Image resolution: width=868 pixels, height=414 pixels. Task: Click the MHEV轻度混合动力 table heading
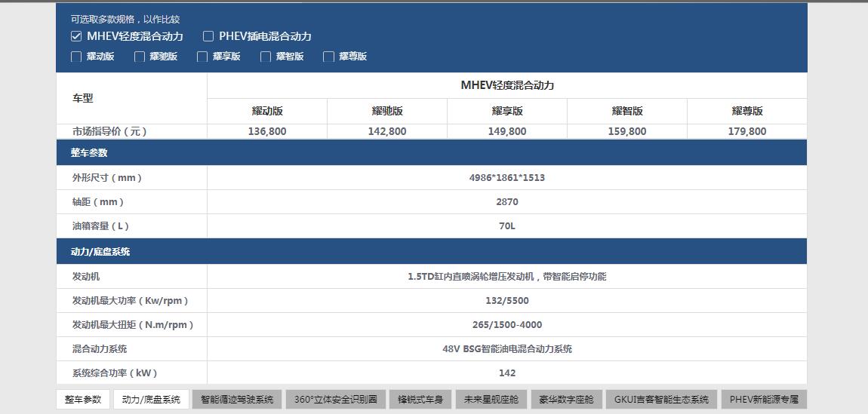507,86
